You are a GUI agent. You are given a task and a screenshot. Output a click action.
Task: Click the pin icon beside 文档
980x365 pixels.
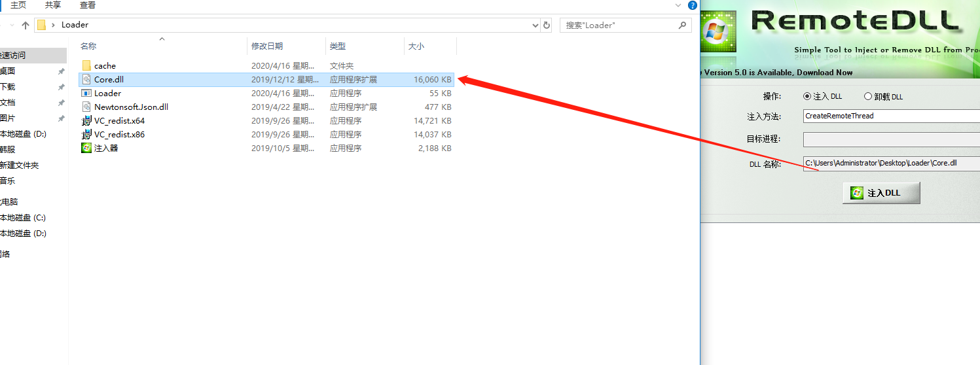pos(61,103)
